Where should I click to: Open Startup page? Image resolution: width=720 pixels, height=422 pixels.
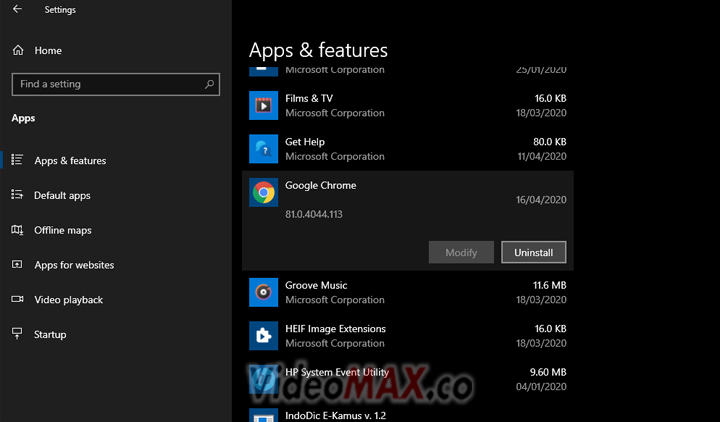click(50, 334)
